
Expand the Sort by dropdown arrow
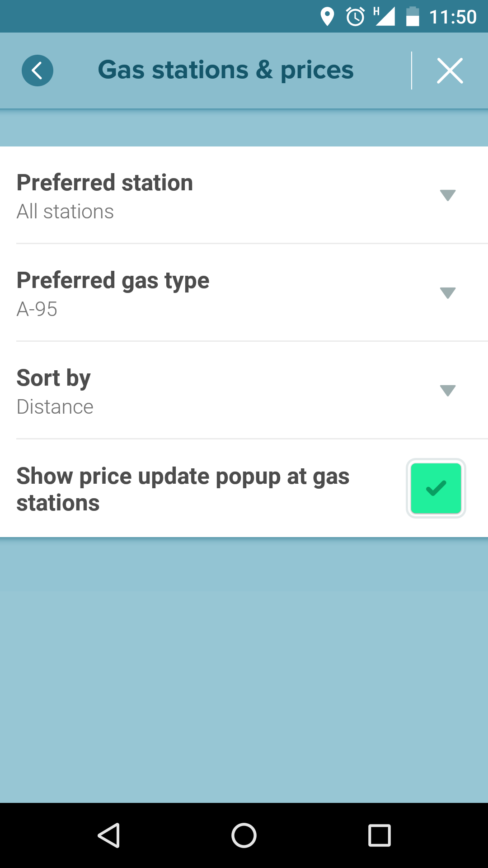point(447,391)
